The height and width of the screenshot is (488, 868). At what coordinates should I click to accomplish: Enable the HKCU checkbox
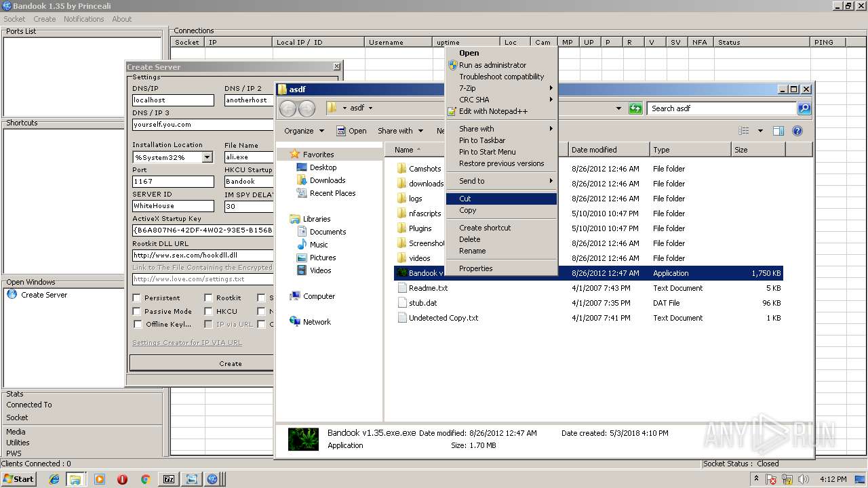208,311
